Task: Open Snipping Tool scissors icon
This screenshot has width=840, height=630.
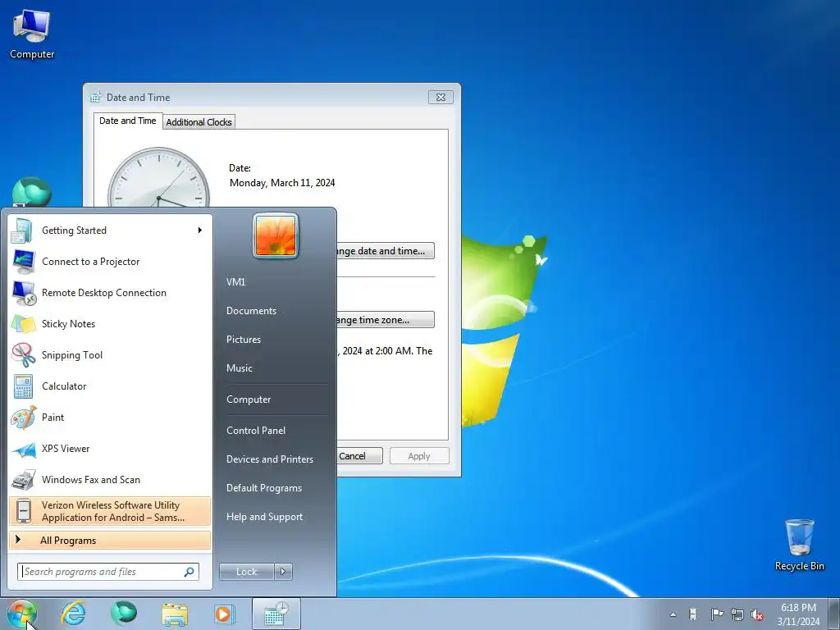Action: (22, 354)
